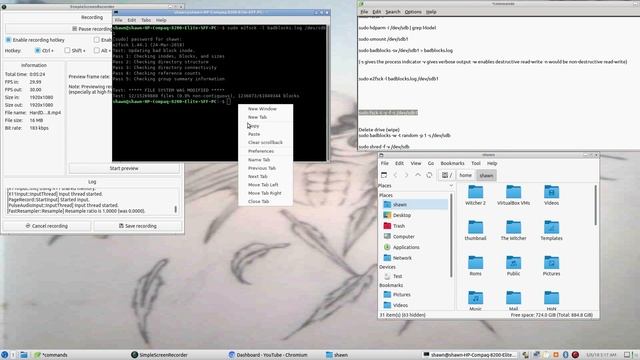Click the file view vertical scrollbar
This screenshot has width=640, height=360.
[x=596, y=205]
